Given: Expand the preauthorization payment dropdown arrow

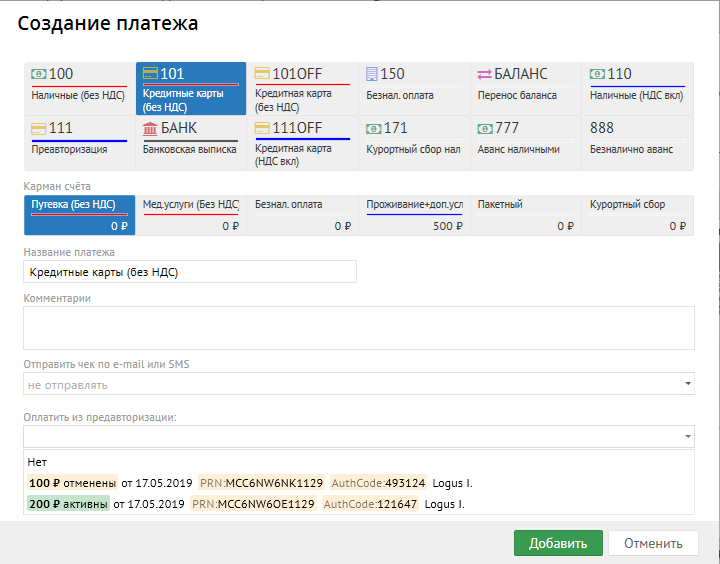Looking at the screenshot, I should tap(687, 437).
